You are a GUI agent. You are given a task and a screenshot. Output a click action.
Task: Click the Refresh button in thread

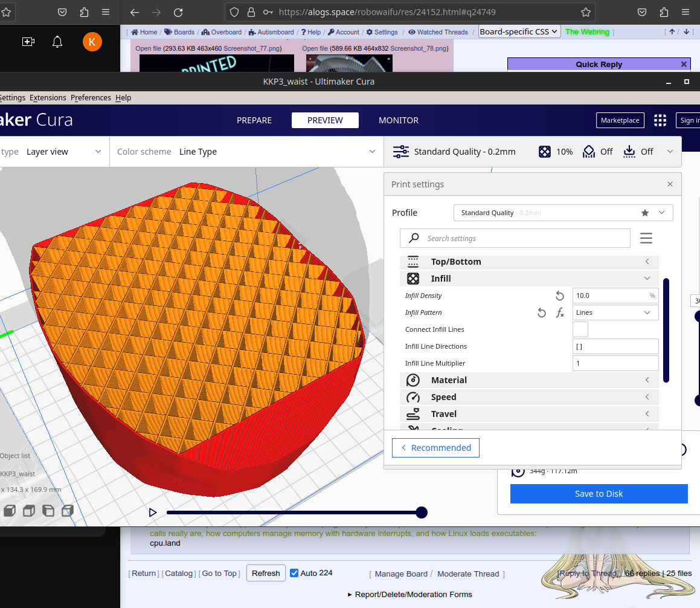[x=266, y=573]
